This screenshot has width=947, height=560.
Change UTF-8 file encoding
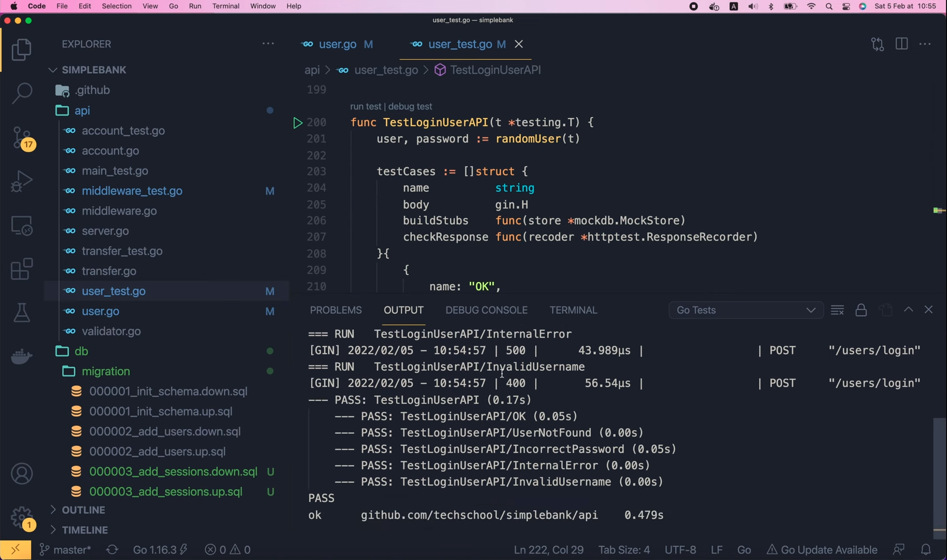coord(680,550)
